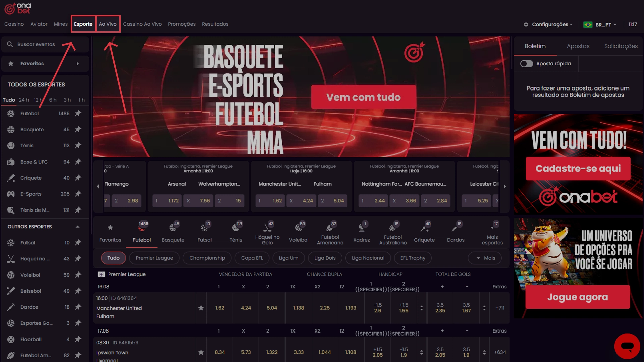Select Xadrez icon in sports bar
Viewport: 644px width, 362px height.
(x=362, y=228)
